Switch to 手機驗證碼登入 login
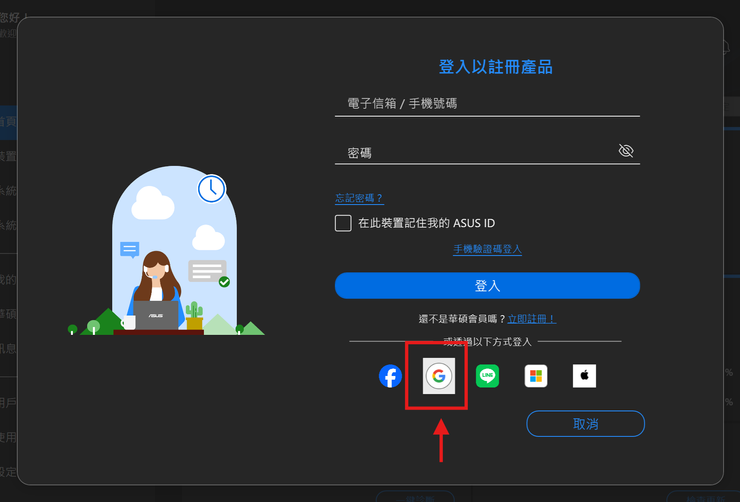The height and width of the screenshot is (502, 740). 487,249
